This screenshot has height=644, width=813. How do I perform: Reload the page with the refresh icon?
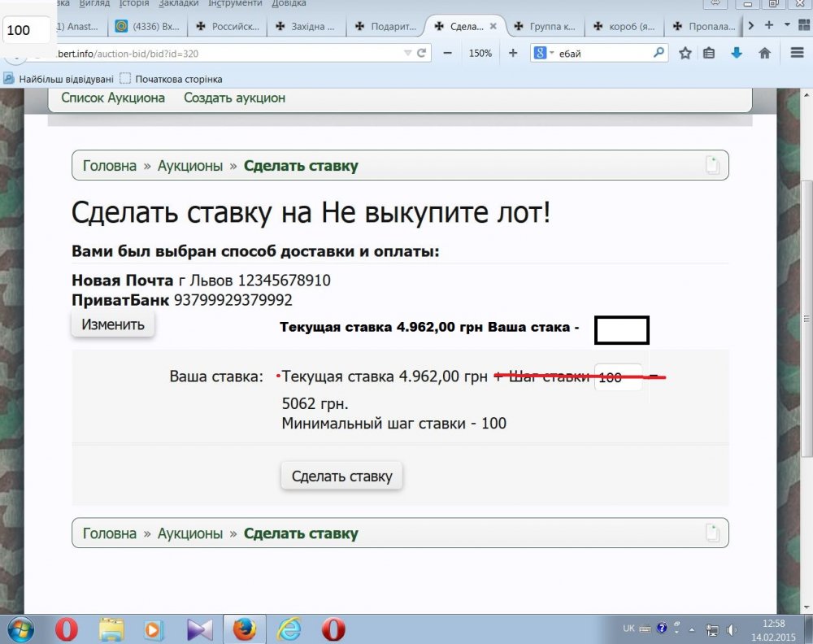(422, 53)
